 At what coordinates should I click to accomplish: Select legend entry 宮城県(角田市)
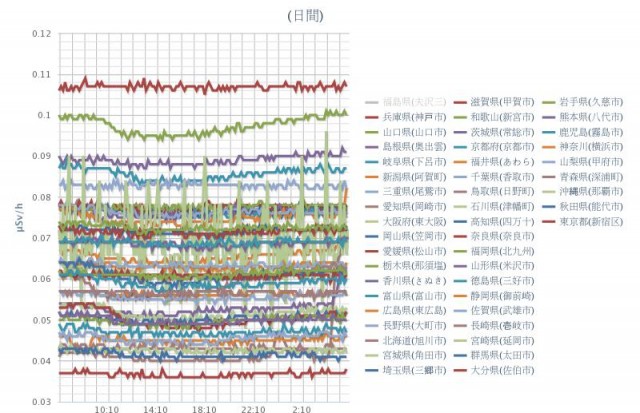click(406, 355)
